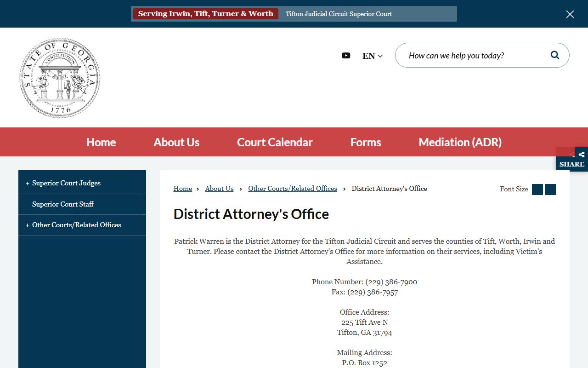Image resolution: width=588 pixels, height=368 pixels.
Task: Open Mediation (ADR) navigation item
Action: pos(460,142)
